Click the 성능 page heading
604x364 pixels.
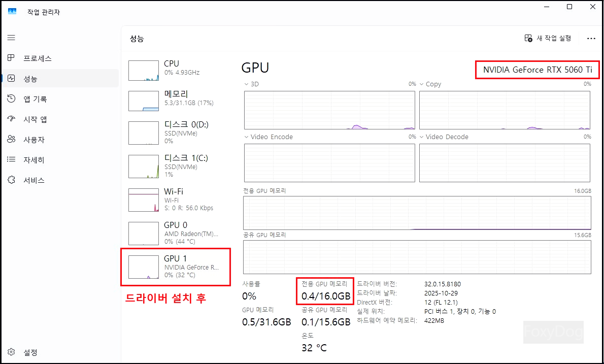coord(137,39)
